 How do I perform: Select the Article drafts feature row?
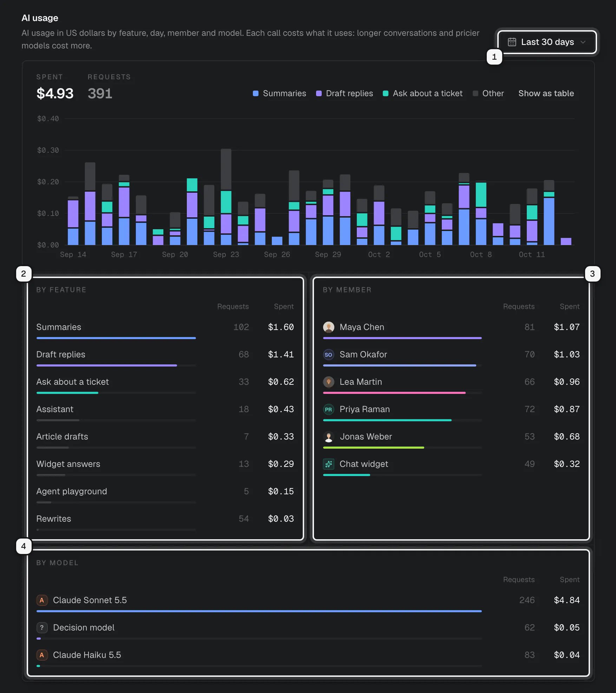pyautogui.click(x=165, y=440)
